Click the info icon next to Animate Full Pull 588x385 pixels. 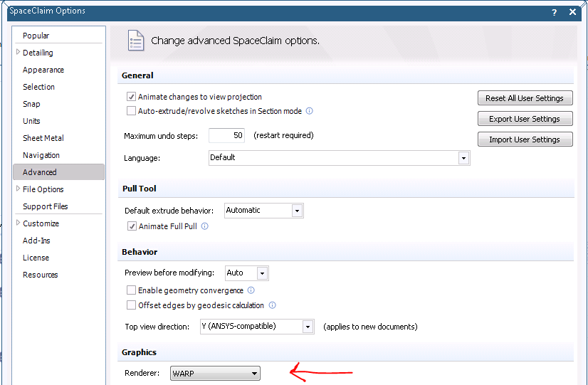pos(205,226)
